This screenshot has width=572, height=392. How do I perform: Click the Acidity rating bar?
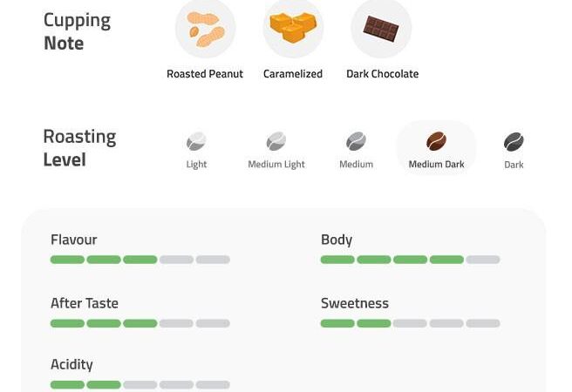coord(140,384)
